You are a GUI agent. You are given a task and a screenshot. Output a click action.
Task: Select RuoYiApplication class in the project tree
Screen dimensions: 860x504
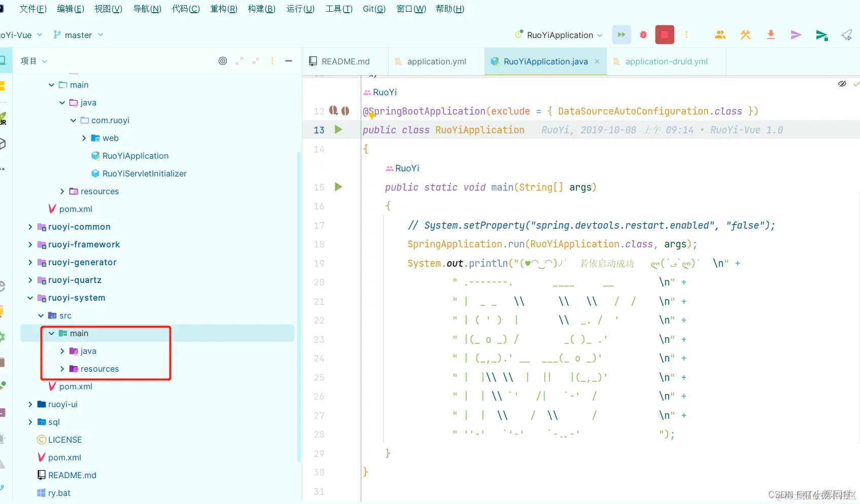(135, 156)
